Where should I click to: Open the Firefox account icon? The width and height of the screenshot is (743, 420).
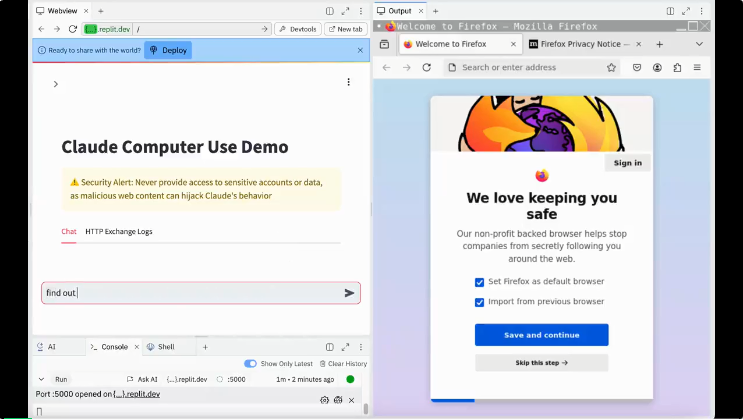pyautogui.click(x=657, y=67)
